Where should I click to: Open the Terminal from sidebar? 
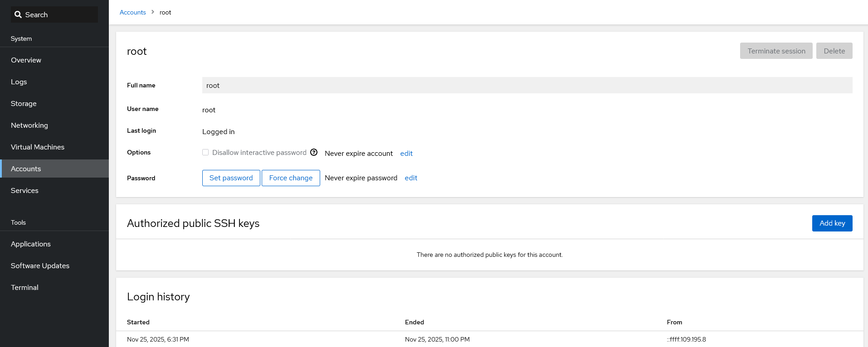point(24,287)
